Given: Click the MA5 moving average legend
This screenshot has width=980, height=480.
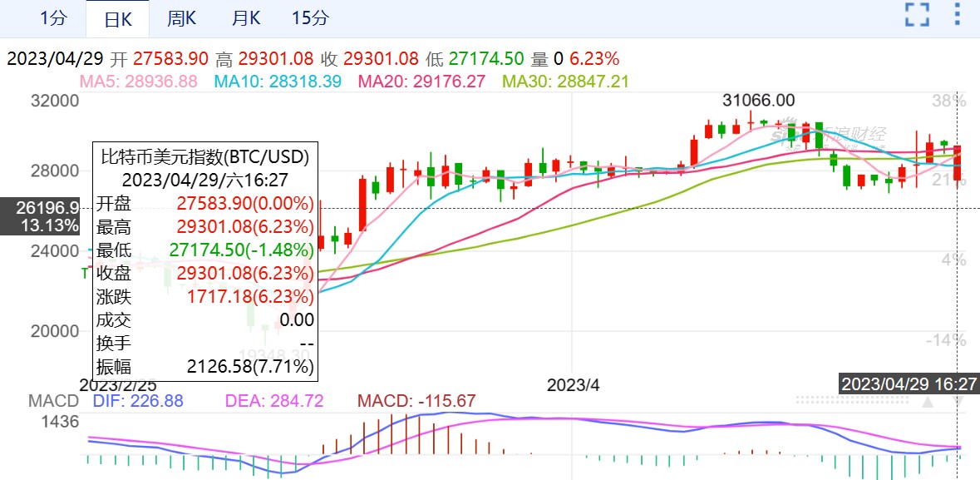Looking at the screenshot, I should coord(138,81).
